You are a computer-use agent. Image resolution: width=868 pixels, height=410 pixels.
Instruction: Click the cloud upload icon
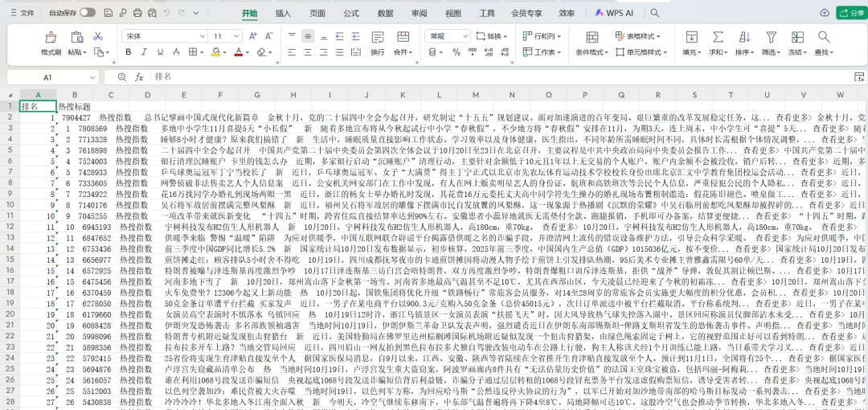pyautogui.click(x=825, y=13)
